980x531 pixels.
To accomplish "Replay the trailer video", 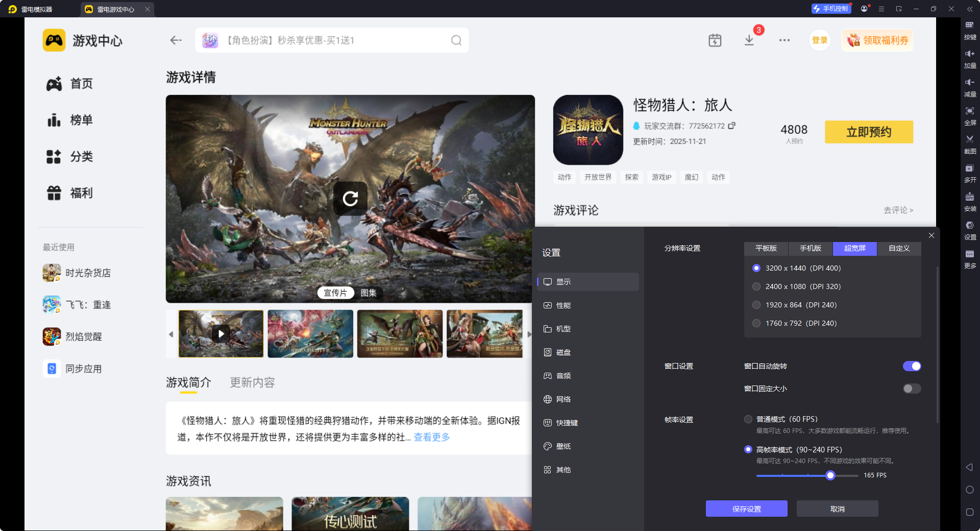I will 350,199.
